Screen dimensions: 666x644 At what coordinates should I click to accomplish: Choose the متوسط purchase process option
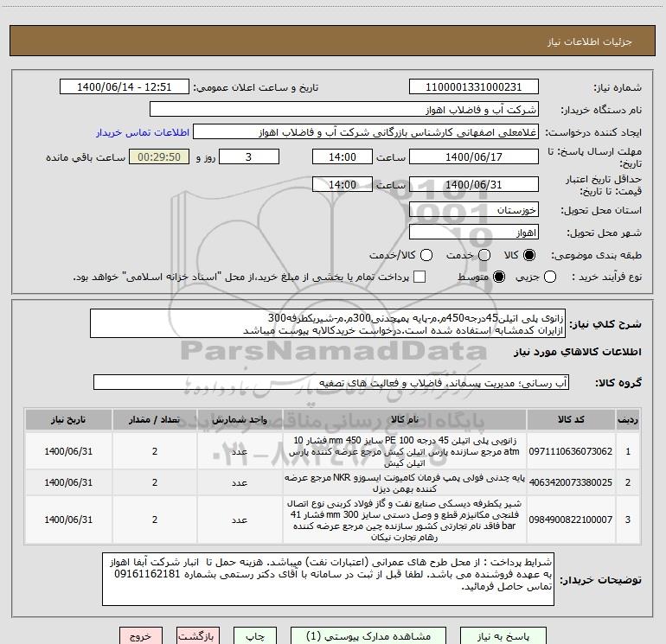pos(499,277)
